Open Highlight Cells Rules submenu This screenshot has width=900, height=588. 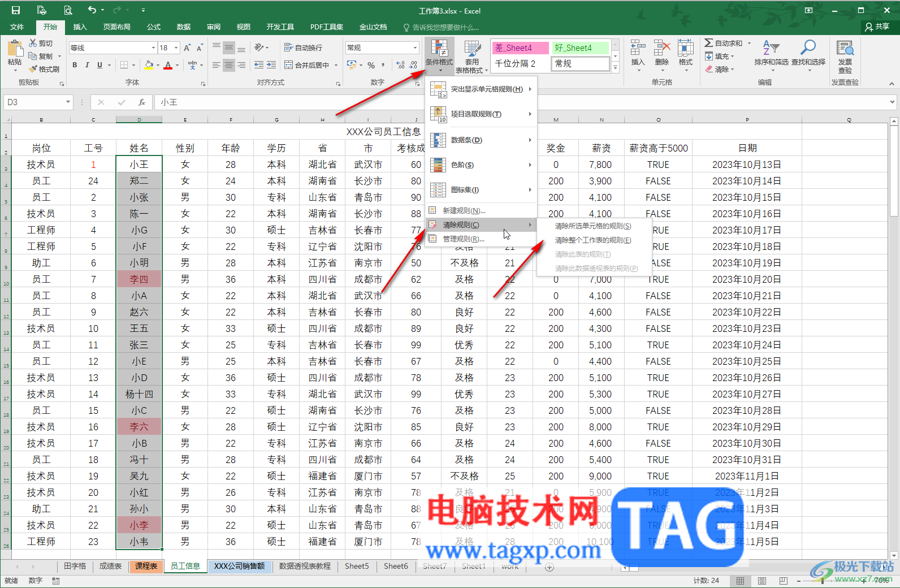pyautogui.click(x=481, y=89)
